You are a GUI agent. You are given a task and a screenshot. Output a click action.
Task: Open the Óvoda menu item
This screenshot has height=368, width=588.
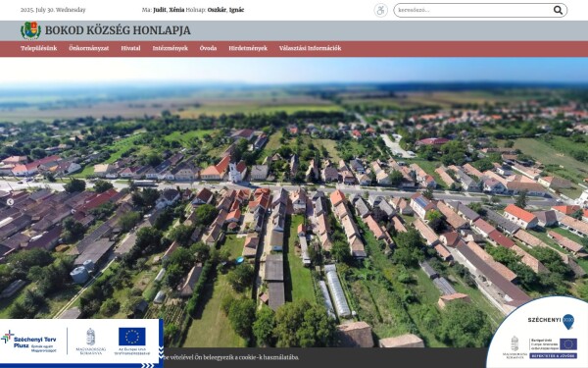[208, 48]
